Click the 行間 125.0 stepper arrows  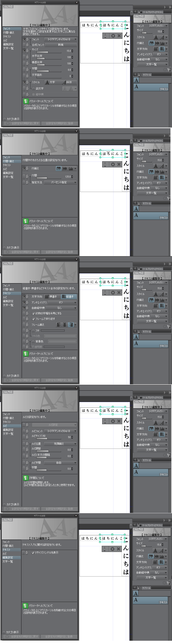(x=72, y=177)
